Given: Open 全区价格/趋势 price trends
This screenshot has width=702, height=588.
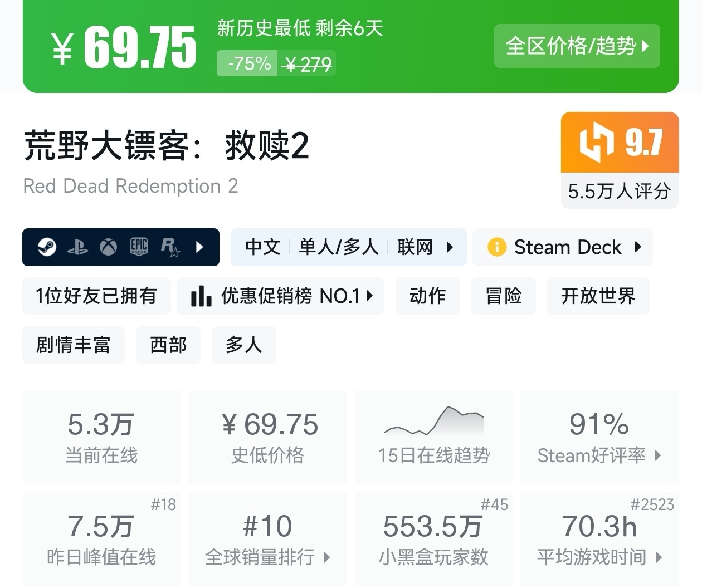Looking at the screenshot, I should 577,46.
